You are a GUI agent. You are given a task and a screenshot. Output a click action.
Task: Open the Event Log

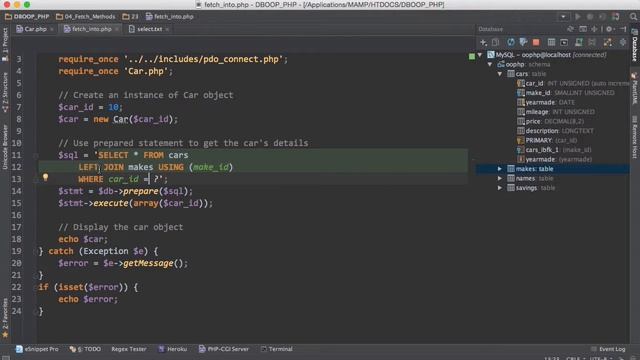[x=608, y=349]
